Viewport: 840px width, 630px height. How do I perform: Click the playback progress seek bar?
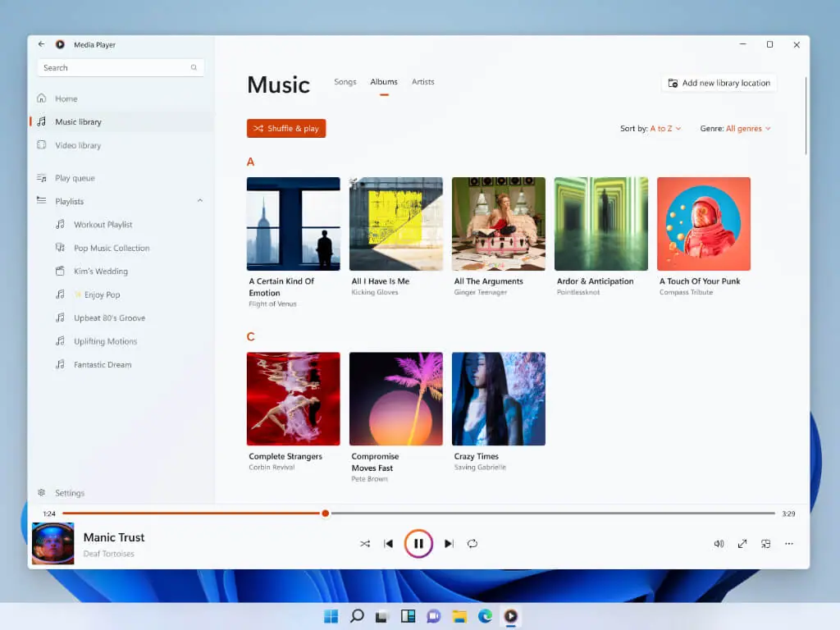[418, 514]
